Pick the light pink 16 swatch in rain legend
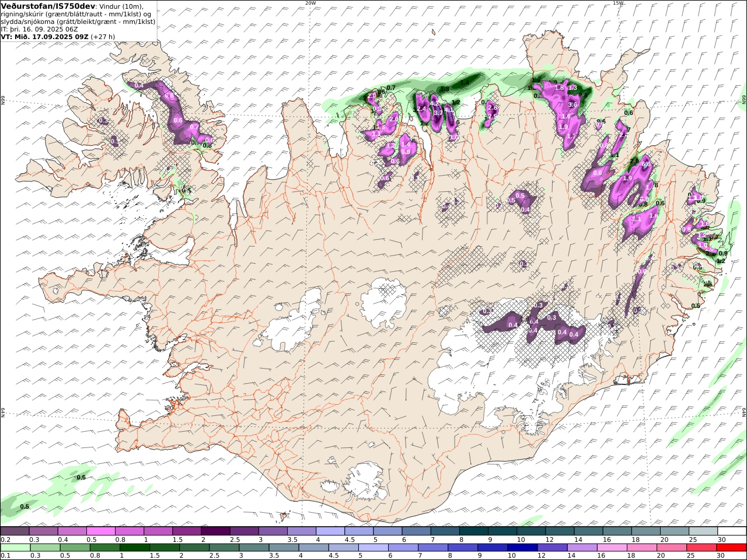Image resolution: width=747 pixels, height=560 pixels. [612, 547]
